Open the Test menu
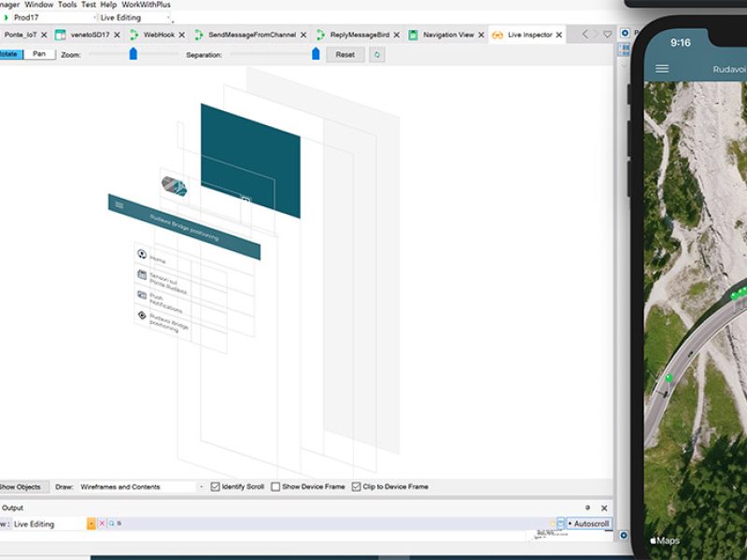Viewport: 747px width, 560px height. 89,5
